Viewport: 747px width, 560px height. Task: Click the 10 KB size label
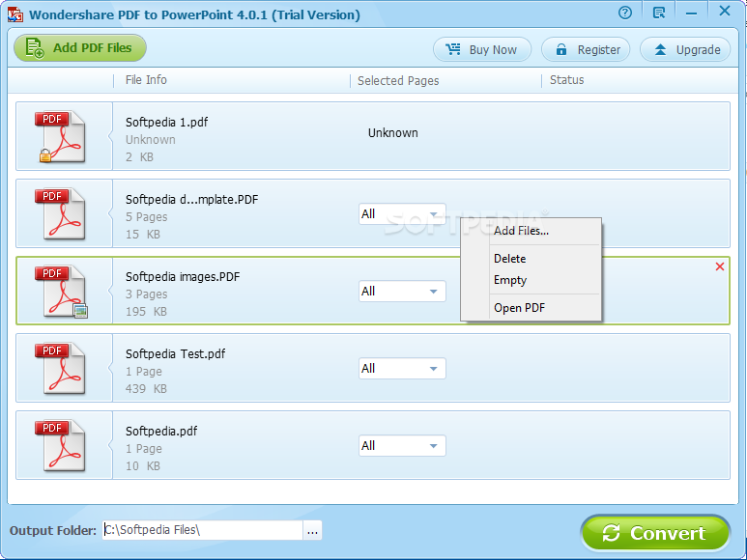click(142, 466)
